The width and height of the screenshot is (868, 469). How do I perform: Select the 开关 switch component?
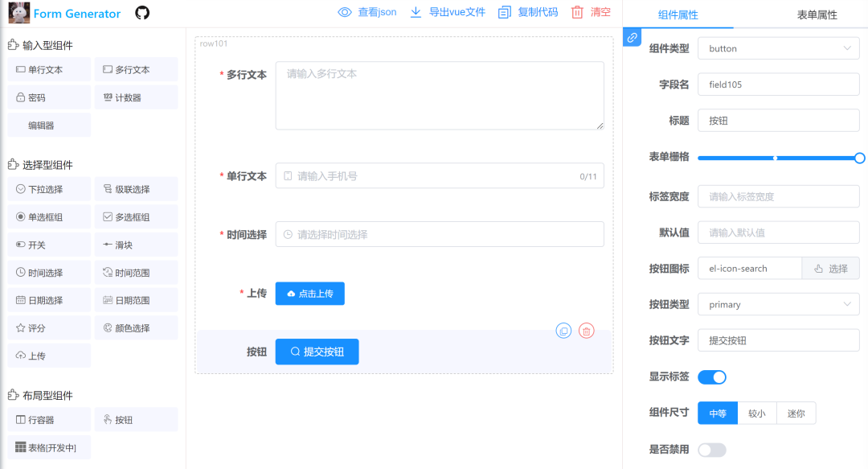tap(49, 244)
